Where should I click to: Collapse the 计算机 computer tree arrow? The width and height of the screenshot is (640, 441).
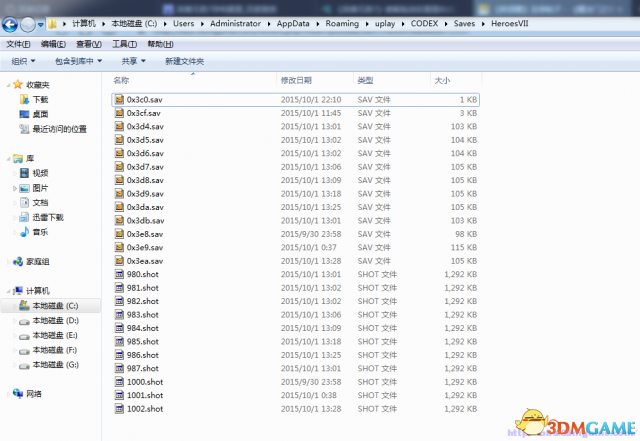9,291
